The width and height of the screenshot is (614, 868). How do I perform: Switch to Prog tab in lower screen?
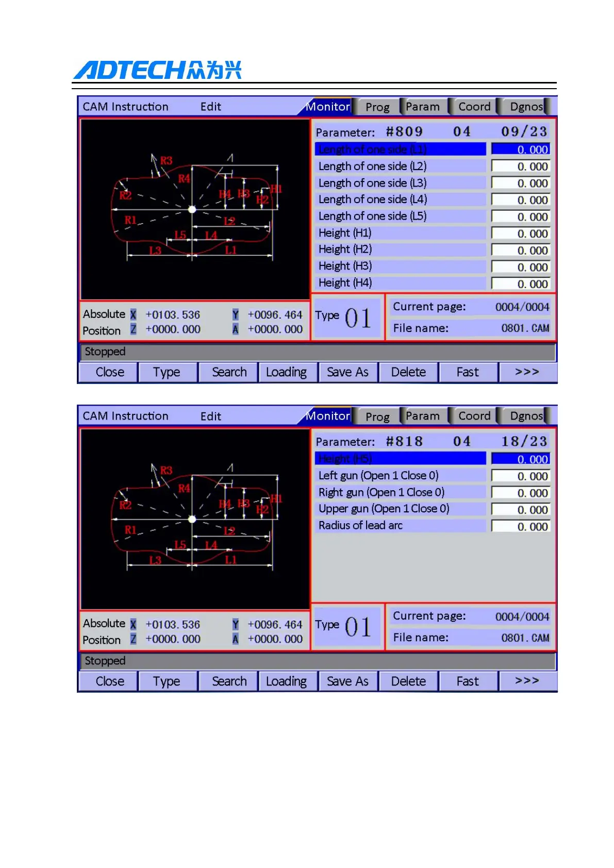point(377,416)
